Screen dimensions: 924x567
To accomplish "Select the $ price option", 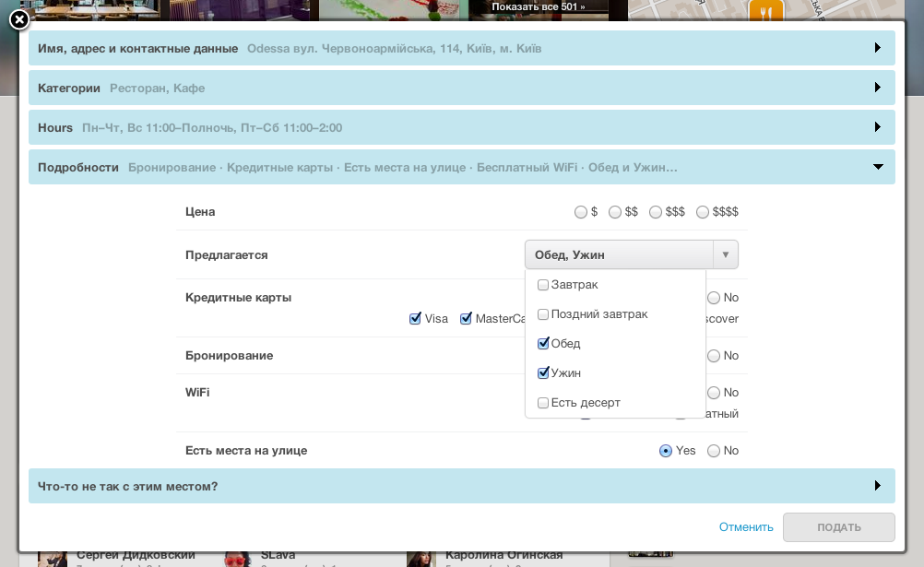I will tap(580, 212).
